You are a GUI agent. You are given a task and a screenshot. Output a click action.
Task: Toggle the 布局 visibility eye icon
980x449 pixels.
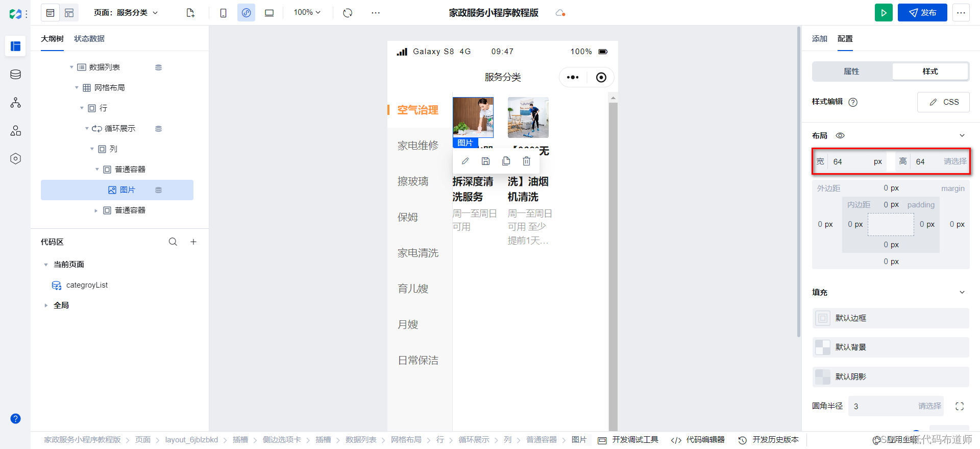coord(840,136)
